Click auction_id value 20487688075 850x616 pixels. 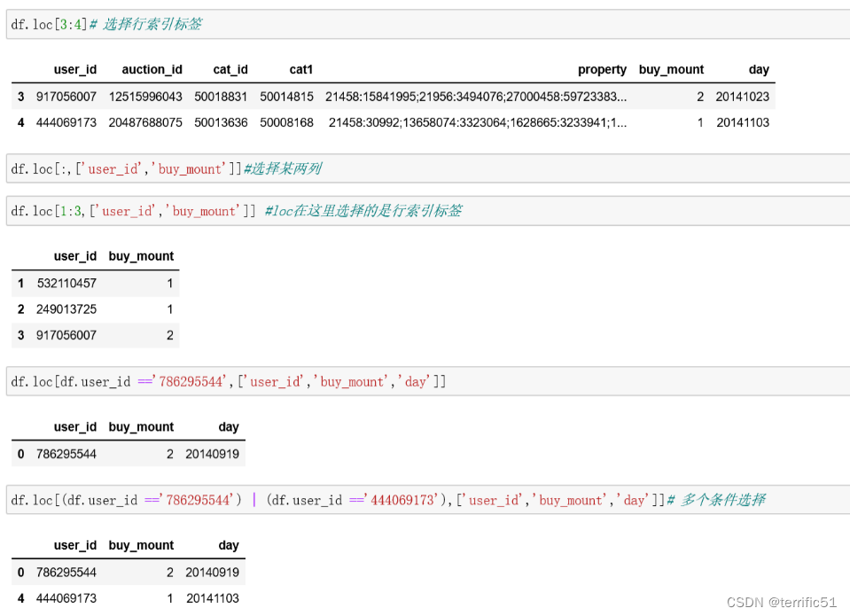point(145,122)
